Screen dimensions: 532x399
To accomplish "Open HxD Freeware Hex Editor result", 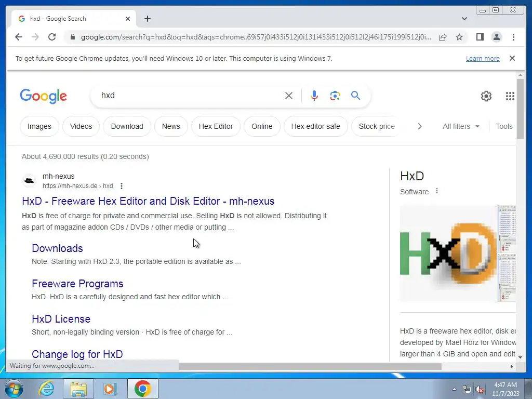I will (x=148, y=201).
